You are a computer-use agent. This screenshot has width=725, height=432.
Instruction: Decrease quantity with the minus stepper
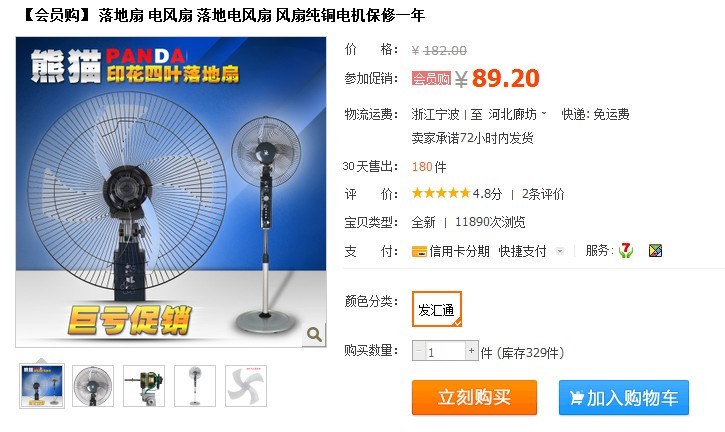click(418, 351)
